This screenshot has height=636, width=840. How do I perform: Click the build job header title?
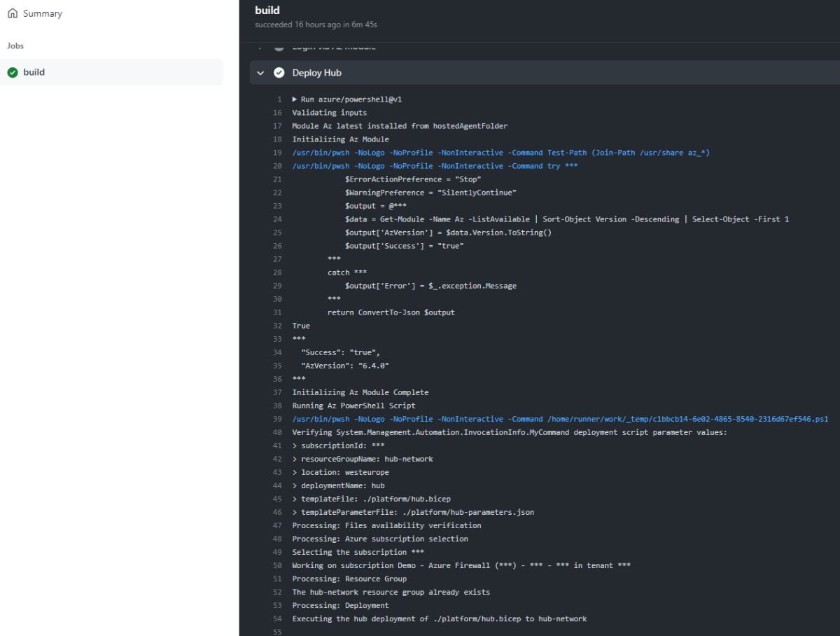click(267, 11)
